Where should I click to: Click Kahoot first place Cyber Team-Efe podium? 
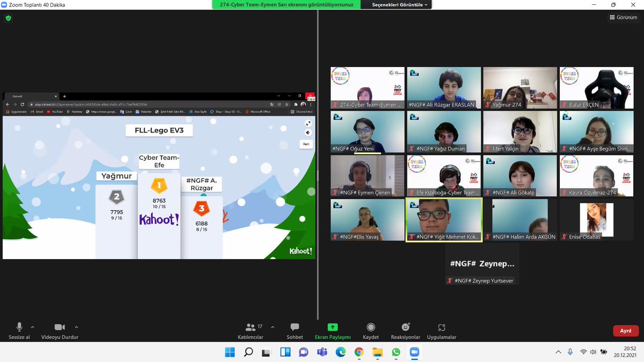point(159,216)
